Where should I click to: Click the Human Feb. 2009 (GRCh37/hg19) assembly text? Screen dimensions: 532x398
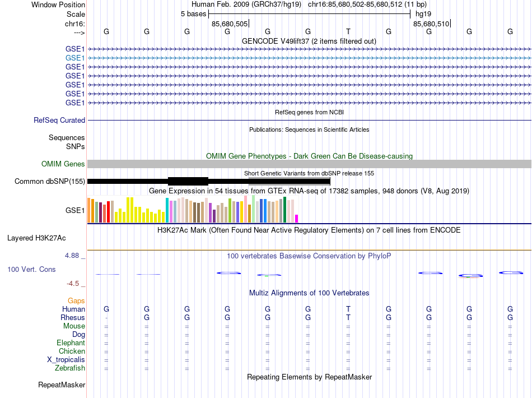[x=246, y=4]
